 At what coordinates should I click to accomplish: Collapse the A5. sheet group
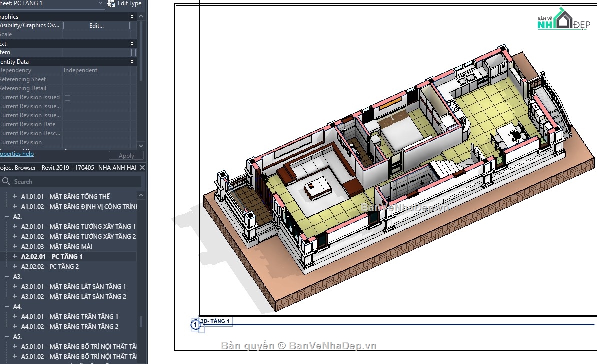click(x=7, y=336)
